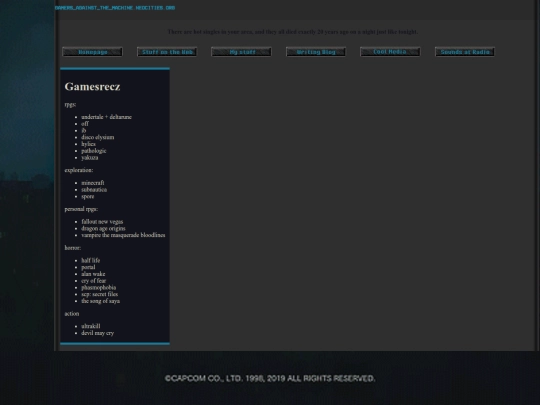Select 'fallout new vegas' entry
Image resolution: width=540 pixels, height=405 pixels.
[102, 222]
